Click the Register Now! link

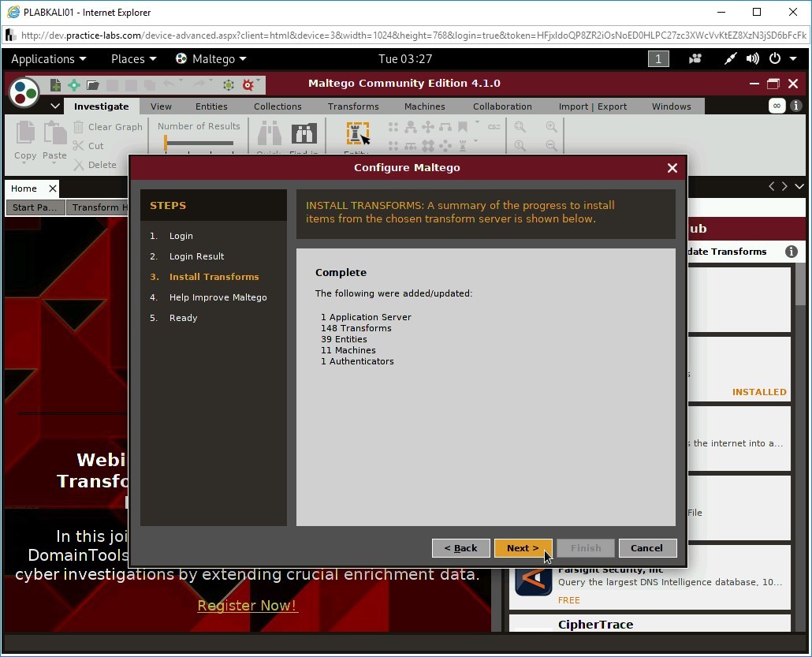click(x=247, y=606)
